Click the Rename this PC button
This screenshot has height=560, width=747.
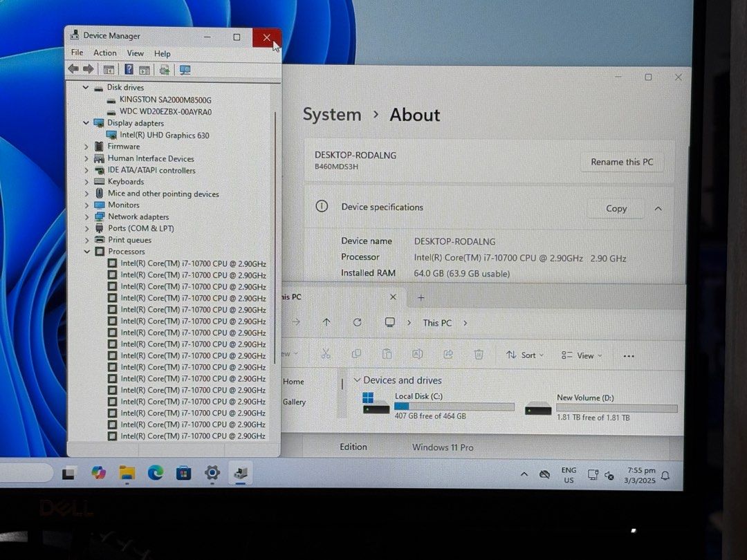[x=621, y=162]
